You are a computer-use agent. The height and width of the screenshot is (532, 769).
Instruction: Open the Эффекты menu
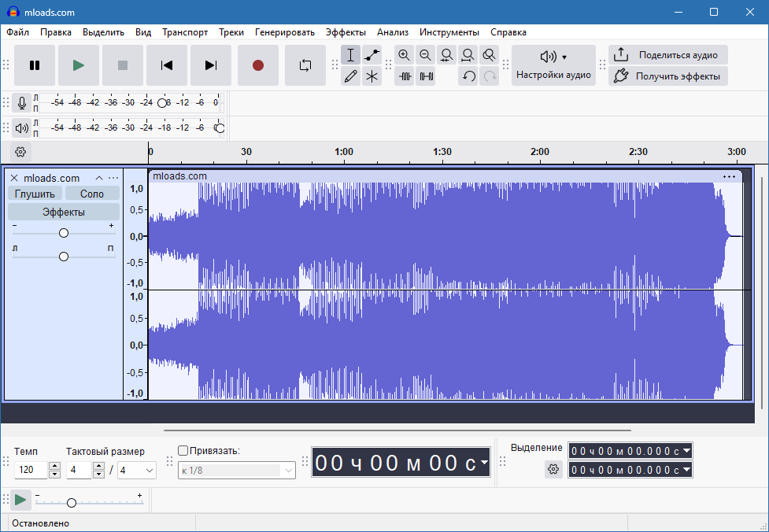[346, 32]
